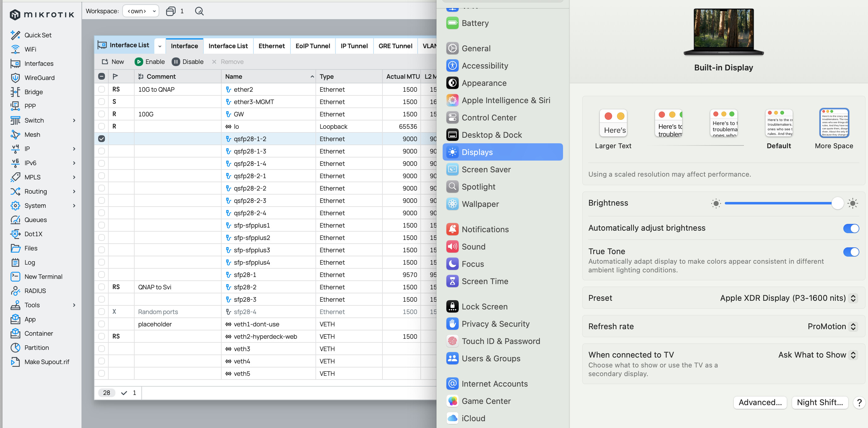
Task: Switch to the EoIP Tunnel tab
Action: tap(313, 46)
